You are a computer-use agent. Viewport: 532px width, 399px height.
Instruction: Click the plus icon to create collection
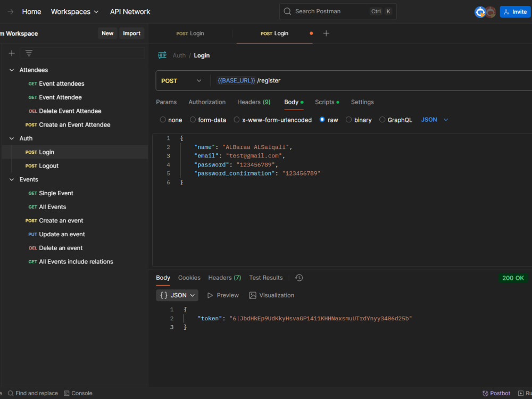pos(12,53)
